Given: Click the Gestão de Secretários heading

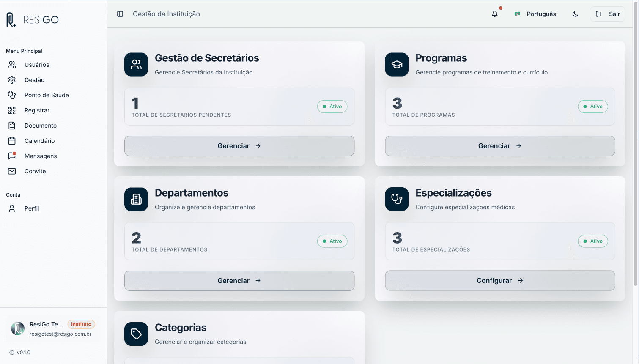Looking at the screenshot, I should point(207,58).
